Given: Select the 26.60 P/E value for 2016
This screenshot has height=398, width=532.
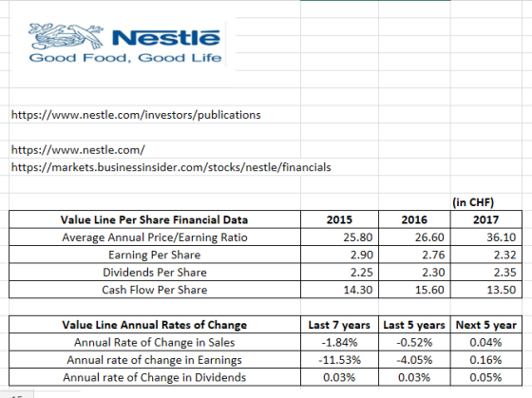Looking at the screenshot, I should click(x=414, y=237).
